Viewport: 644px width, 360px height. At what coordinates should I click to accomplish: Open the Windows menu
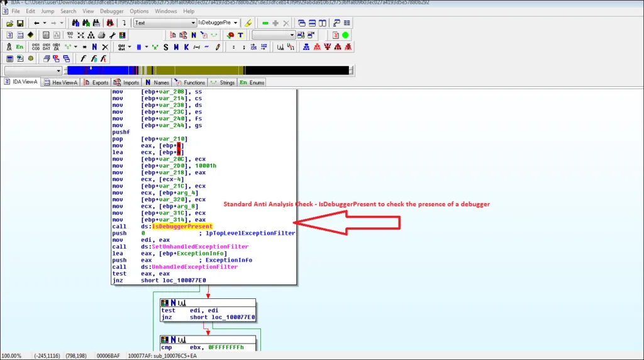[x=166, y=11]
